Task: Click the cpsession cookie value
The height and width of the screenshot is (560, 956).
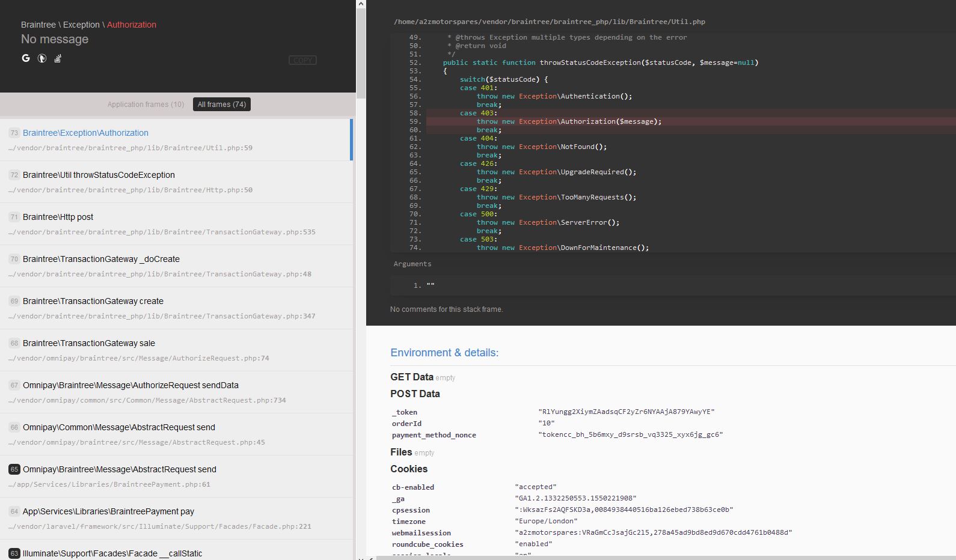Action: click(624, 510)
